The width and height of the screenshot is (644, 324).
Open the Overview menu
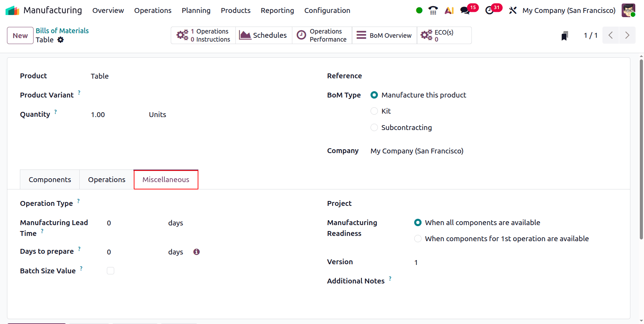point(108,10)
